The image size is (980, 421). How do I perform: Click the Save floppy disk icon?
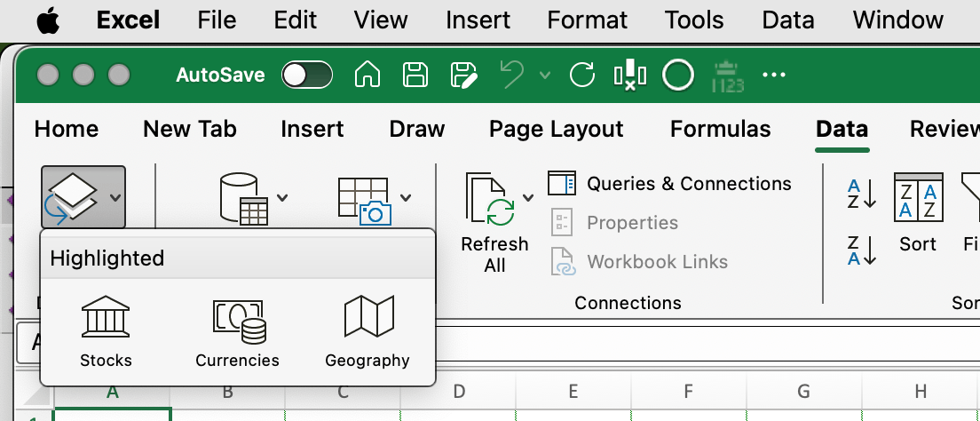coord(415,75)
